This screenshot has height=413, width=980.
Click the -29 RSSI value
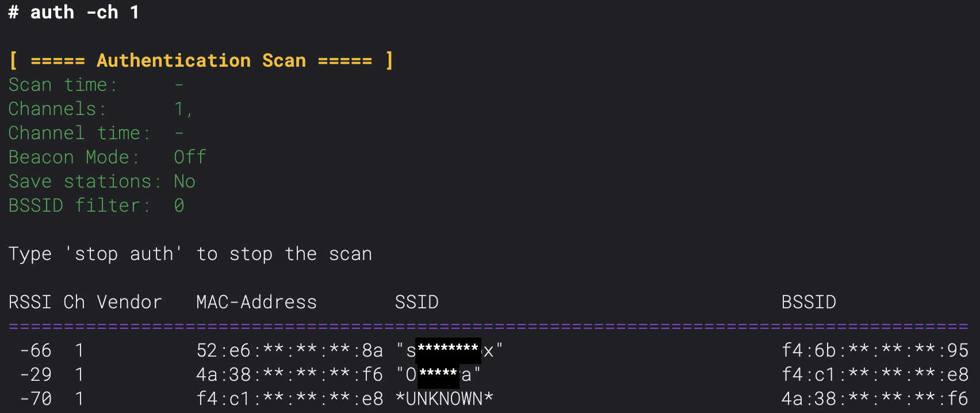pos(36,374)
